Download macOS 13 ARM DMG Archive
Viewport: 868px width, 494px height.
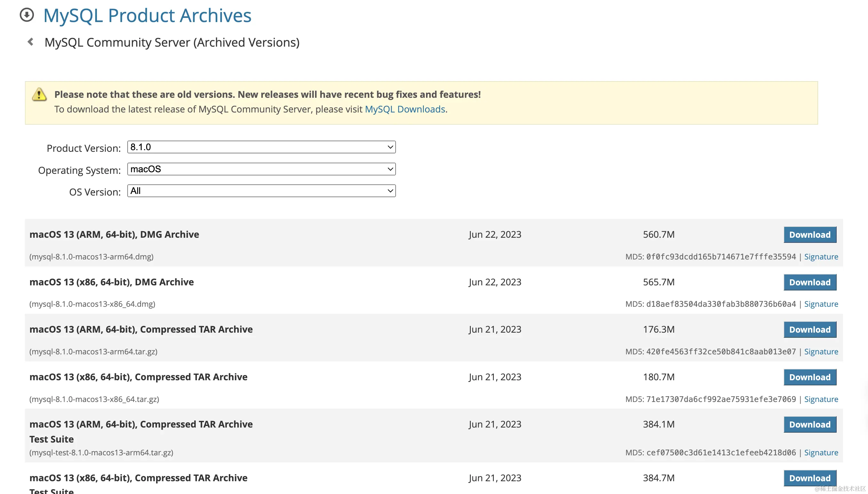(809, 235)
